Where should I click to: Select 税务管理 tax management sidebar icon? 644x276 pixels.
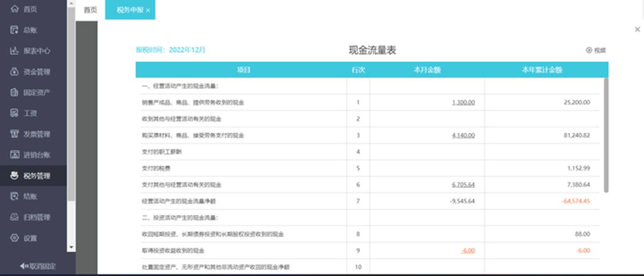(x=14, y=175)
